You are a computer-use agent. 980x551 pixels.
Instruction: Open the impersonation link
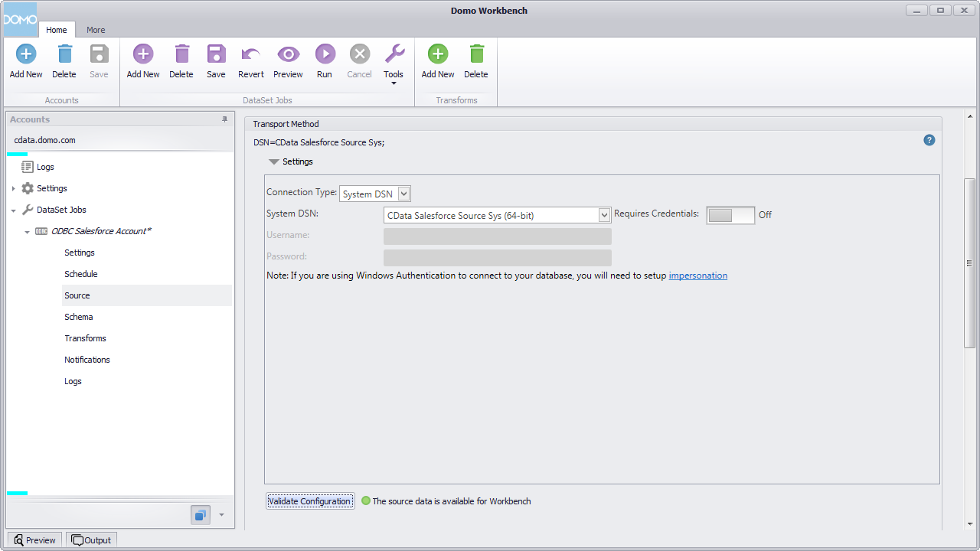pos(697,275)
